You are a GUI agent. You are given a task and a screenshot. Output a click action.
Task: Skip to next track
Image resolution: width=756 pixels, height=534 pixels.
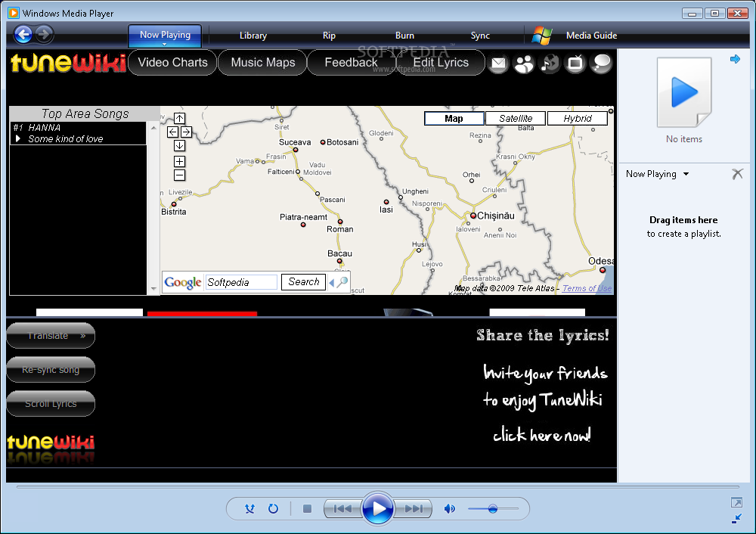pyautogui.click(x=414, y=508)
